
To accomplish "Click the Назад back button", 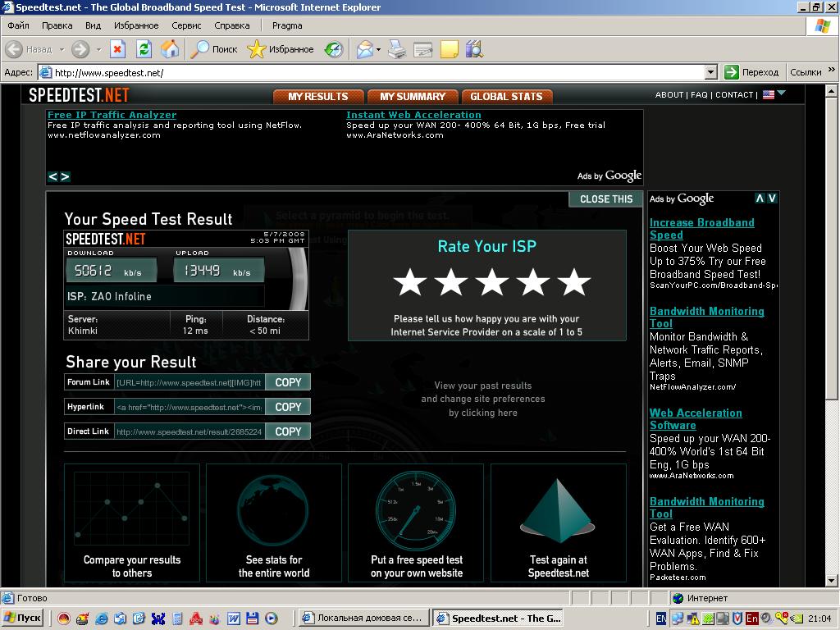I will (x=29, y=49).
